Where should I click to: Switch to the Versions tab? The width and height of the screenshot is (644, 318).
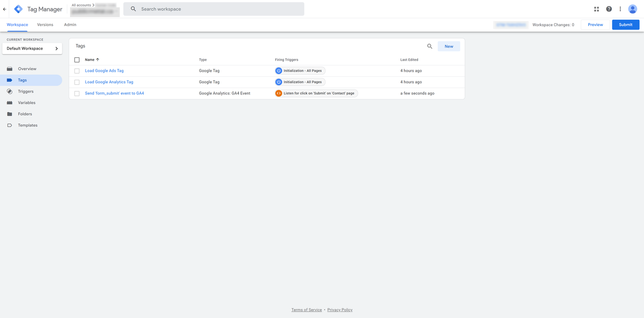(x=45, y=25)
